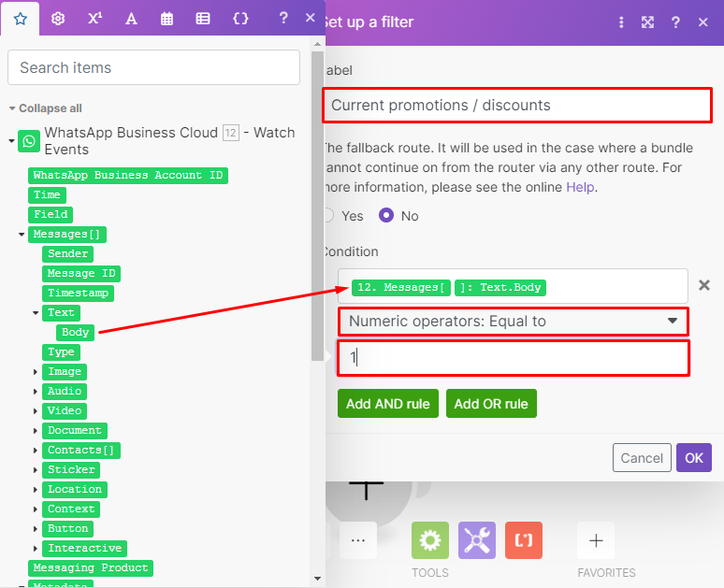Viewport: 724px width, 588px height.
Task: Switch to general functions gear tab
Action: (58, 19)
